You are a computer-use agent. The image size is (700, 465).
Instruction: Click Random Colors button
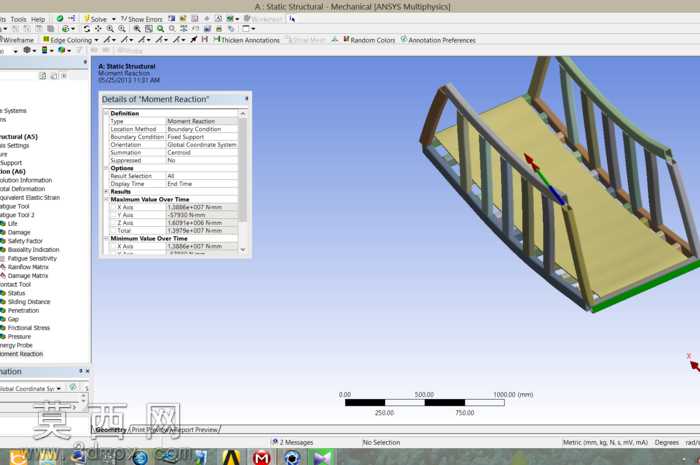369,40
